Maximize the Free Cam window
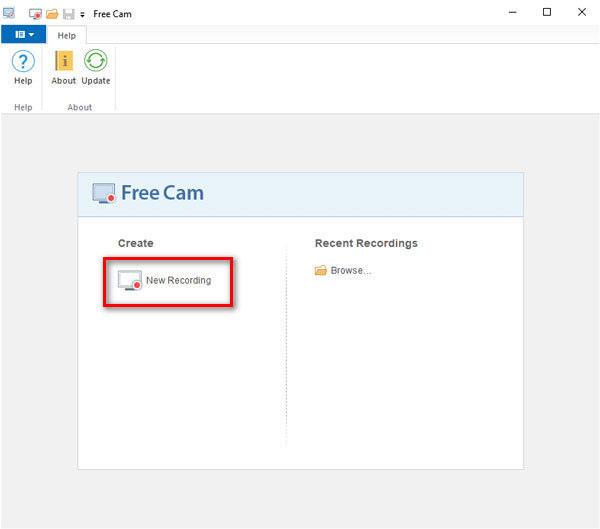 tap(547, 12)
